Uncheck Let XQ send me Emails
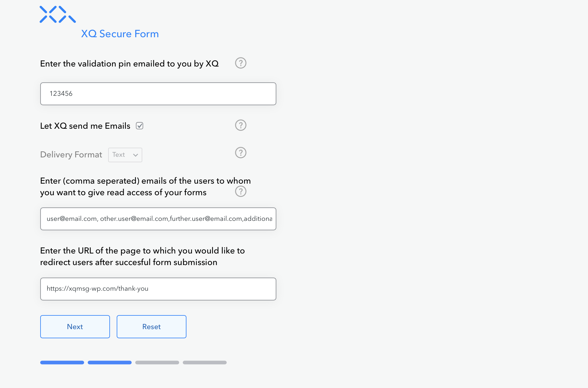The image size is (588, 388). tap(140, 126)
